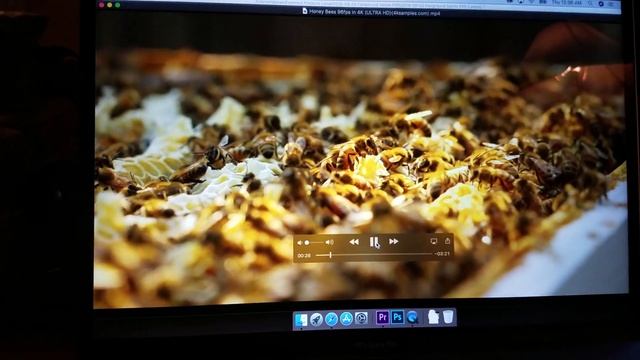Open the documents stack in the Dock
Screen dimensions: 640x360
pyautogui.click(x=433, y=317)
